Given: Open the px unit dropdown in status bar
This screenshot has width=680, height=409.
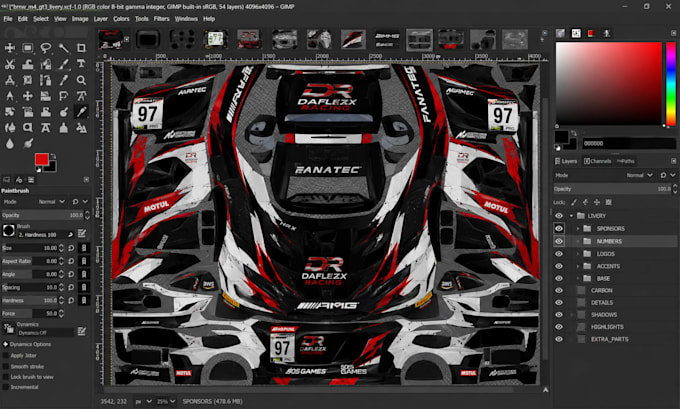Looking at the screenshot, I should [x=144, y=402].
